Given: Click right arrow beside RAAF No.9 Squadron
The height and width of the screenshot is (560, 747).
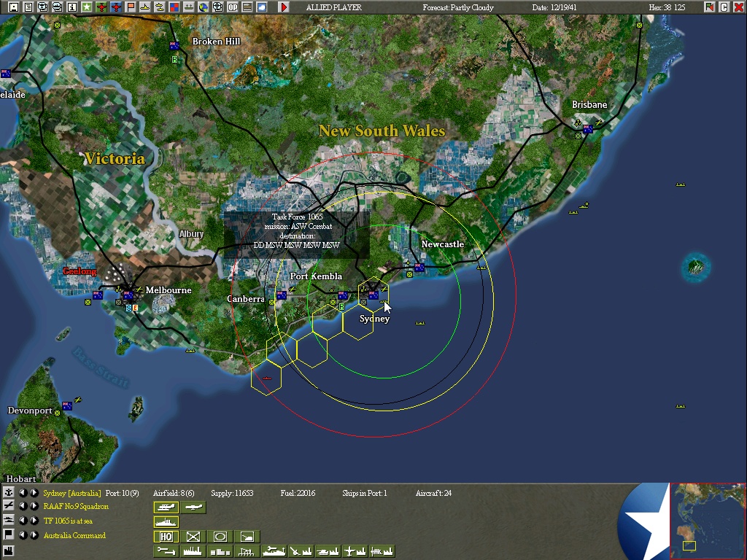Looking at the screenshot, I should pyautogui.click(x=34, y=506).
